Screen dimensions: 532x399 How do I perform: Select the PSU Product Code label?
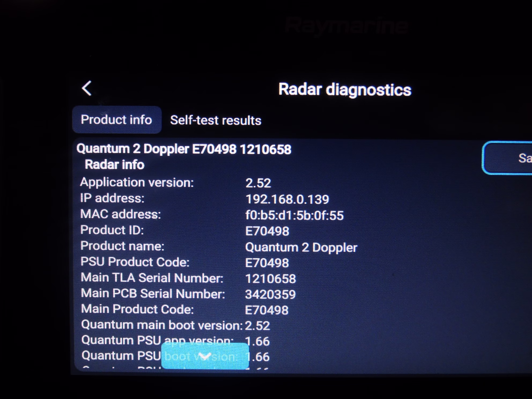click(135, 262)
